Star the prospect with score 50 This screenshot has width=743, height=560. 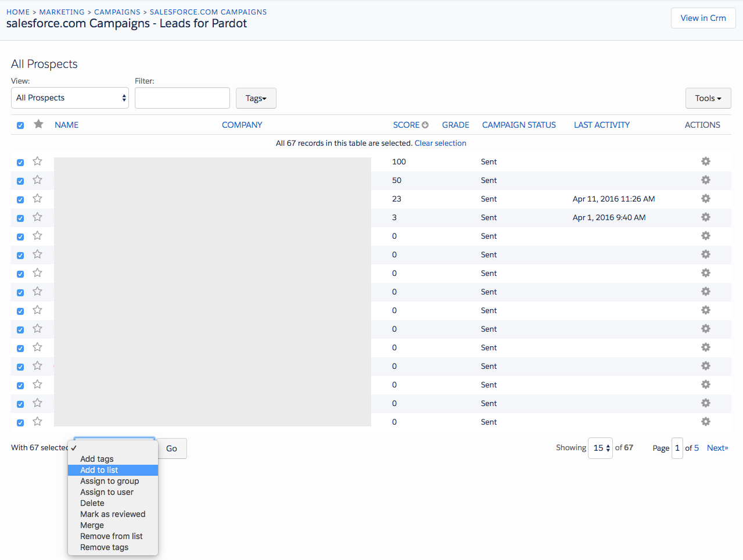[x=38, y=180]
